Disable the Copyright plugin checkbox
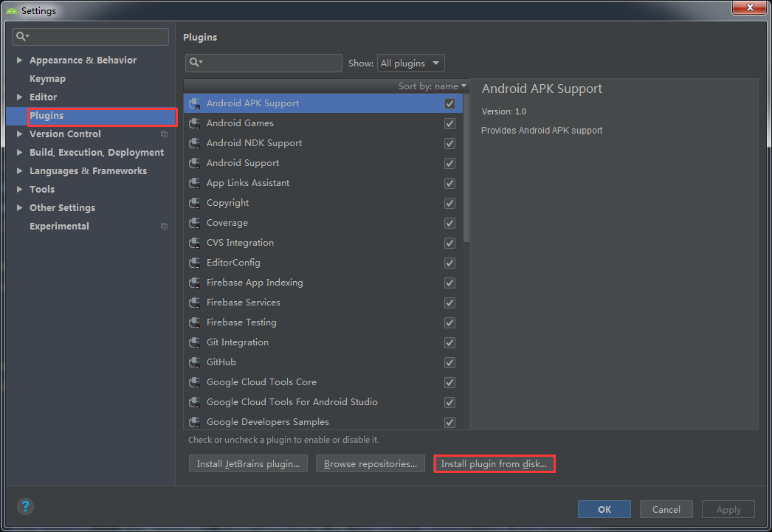This screenshot has width=772, height=532. click(x=449, y=203)
